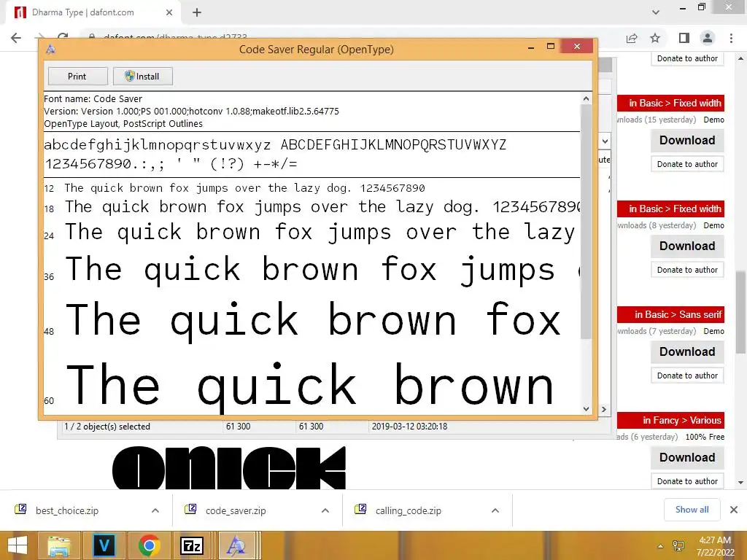Screen dimensions: 747x560
Task: Click the web page vertical scrollbar thumb
Action: tap(740, 312)
